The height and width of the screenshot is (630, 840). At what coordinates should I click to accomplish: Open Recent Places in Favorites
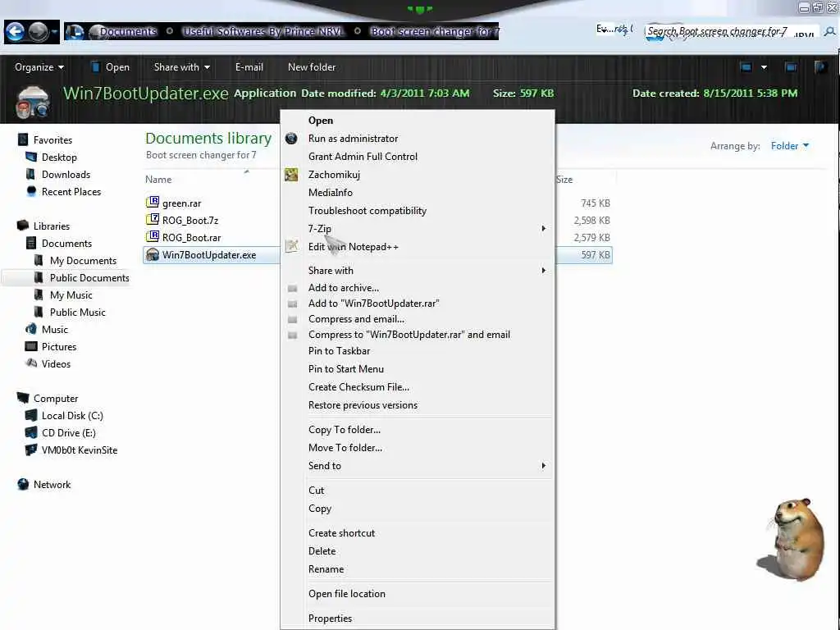[71, 191]
